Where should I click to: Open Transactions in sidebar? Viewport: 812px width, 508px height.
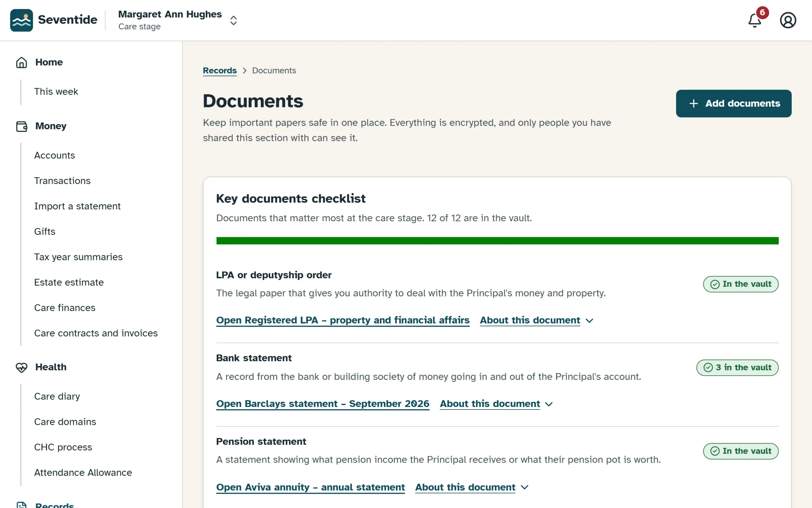[62, 181]
